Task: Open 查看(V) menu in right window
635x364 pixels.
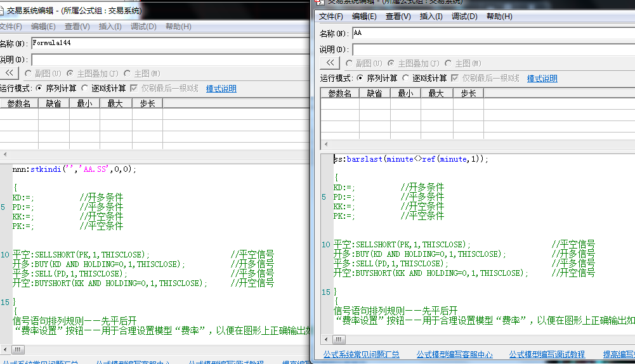Action: point(398,16)
